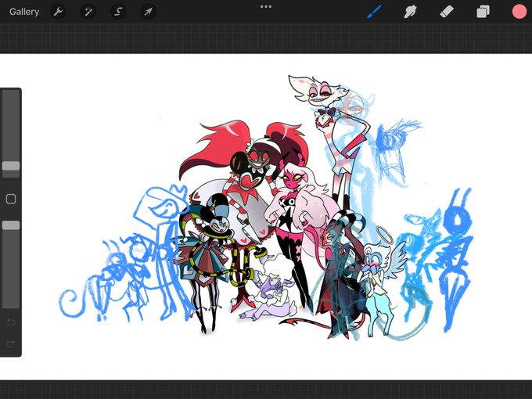
Task: Select the Brush tool
Action: 374,12
